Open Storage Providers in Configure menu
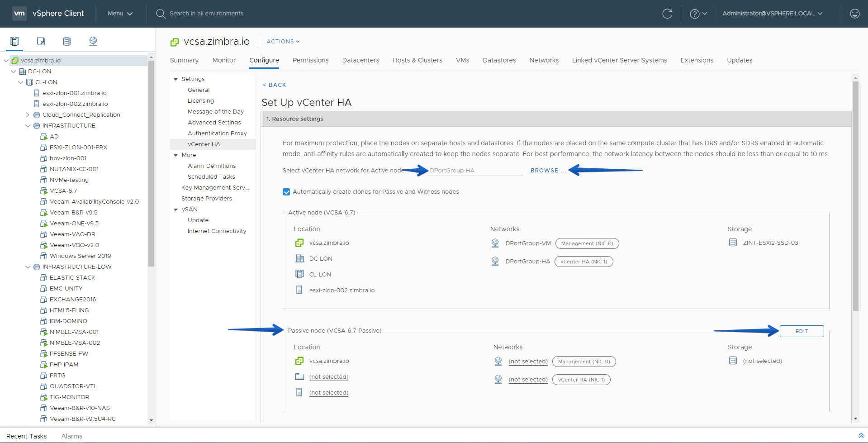868x443 pixels. pos(206,199)
